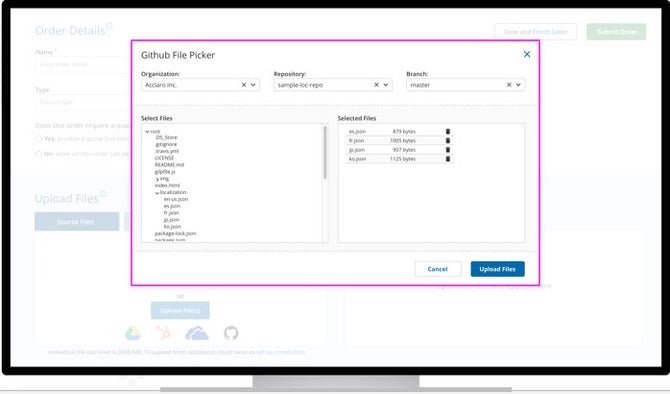Image resolution: width=670 pixels, height=394 pixels.
Task: Clear the Branch field selection
Action: [x=509, y=85]
